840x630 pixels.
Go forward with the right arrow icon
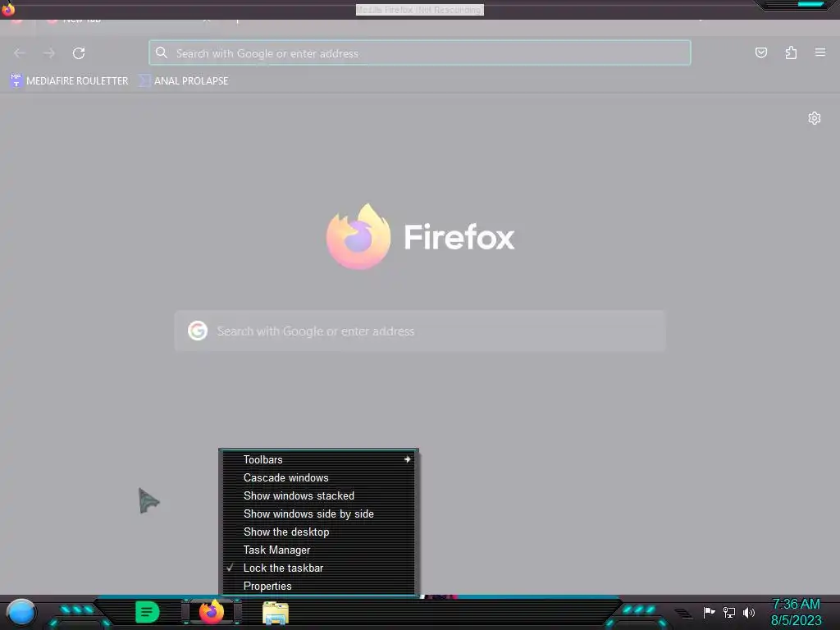tap(49, 53)
